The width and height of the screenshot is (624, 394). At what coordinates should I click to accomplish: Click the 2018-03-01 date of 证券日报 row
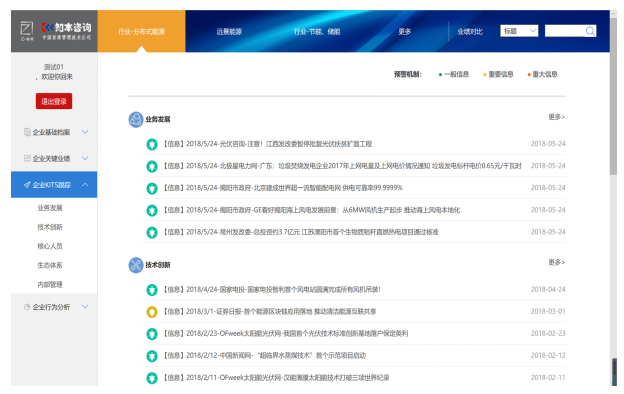pos(548,312)
